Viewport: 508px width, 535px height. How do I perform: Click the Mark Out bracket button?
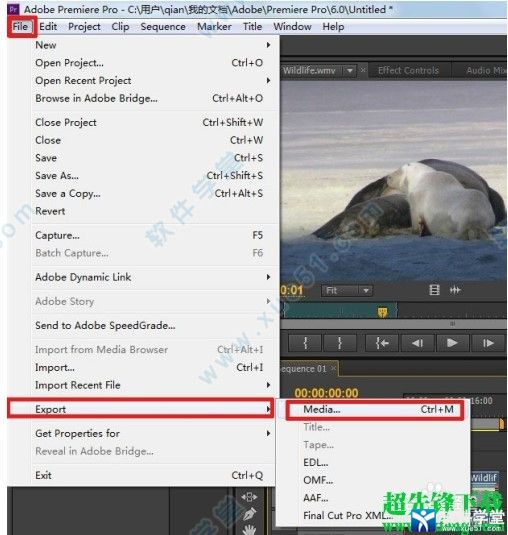(x=340, y=343)
